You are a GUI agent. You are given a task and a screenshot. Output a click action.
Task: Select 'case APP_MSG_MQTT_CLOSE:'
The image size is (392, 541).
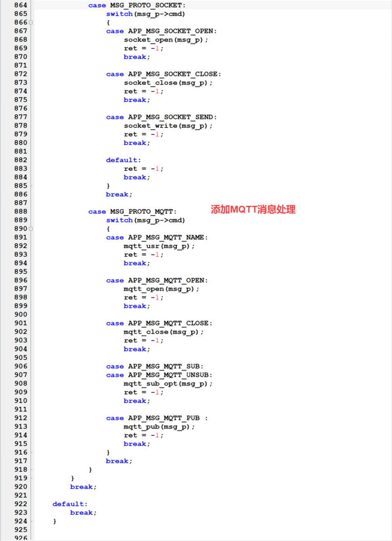click(159, 324)
